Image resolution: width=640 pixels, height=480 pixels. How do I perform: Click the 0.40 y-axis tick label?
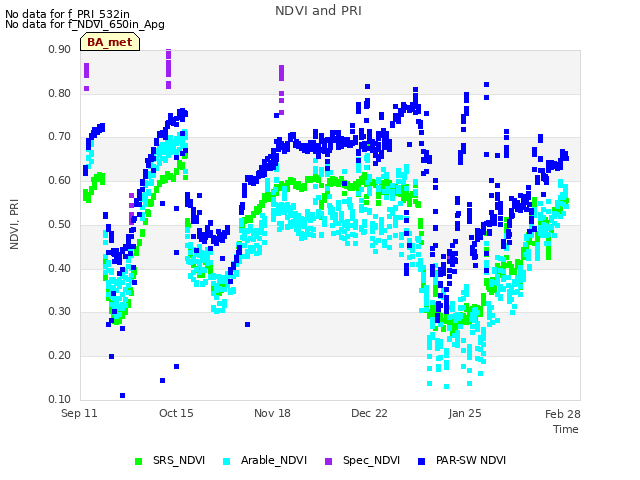click(x=60, y=269)
